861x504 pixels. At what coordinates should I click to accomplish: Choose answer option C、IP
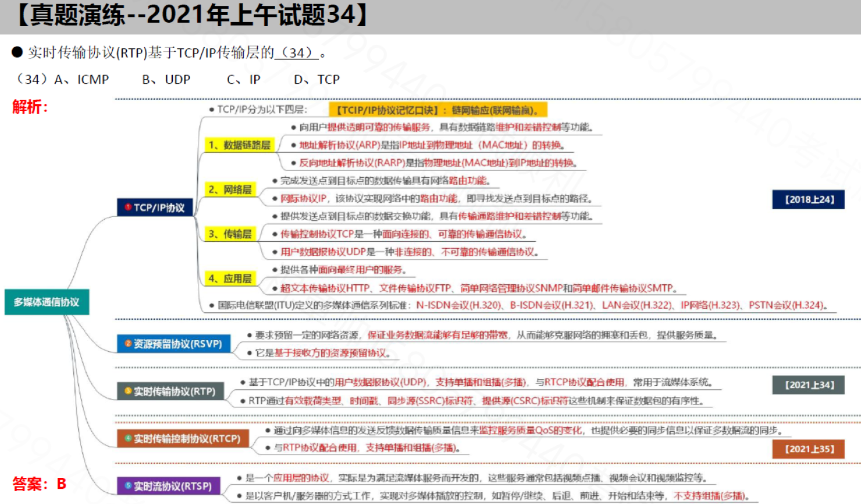coord(244,80)
